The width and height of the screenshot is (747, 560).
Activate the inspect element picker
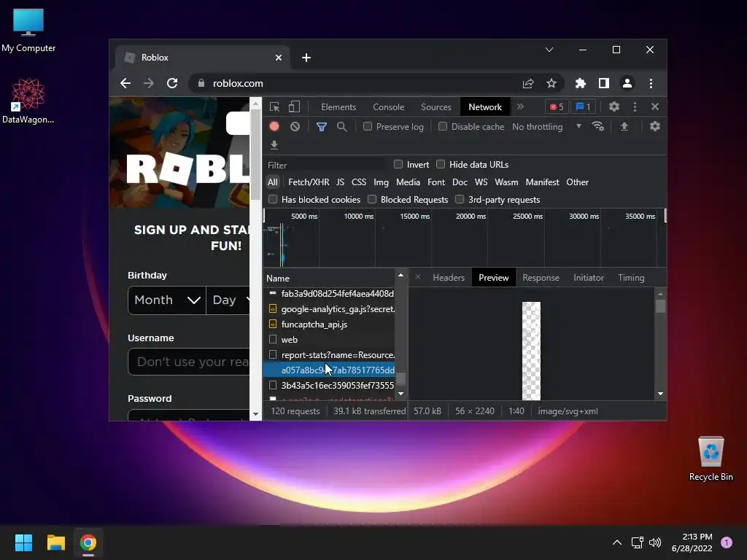pyautogui.click(x=274, y=106)
